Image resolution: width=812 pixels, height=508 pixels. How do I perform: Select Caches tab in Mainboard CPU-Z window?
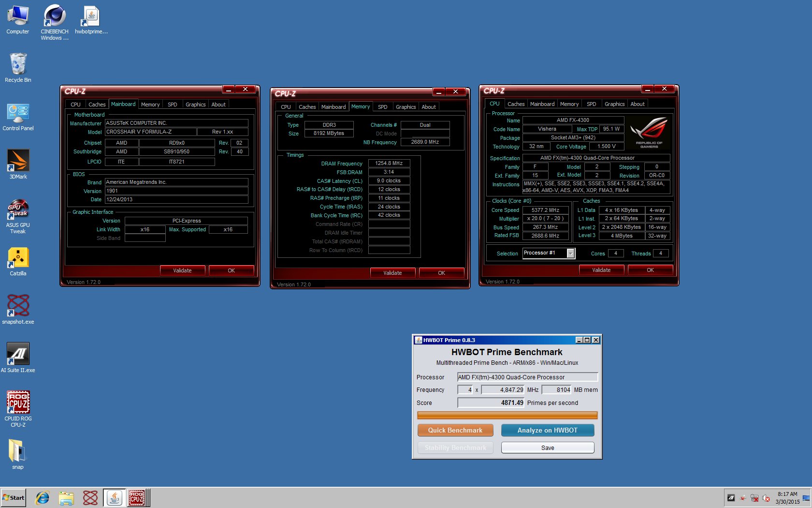click(x=97, y=105)
